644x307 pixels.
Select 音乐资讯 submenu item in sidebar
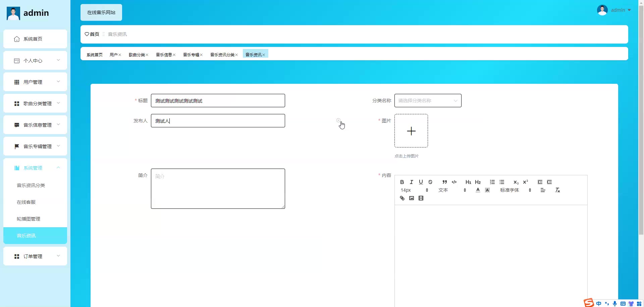[35, 236]
